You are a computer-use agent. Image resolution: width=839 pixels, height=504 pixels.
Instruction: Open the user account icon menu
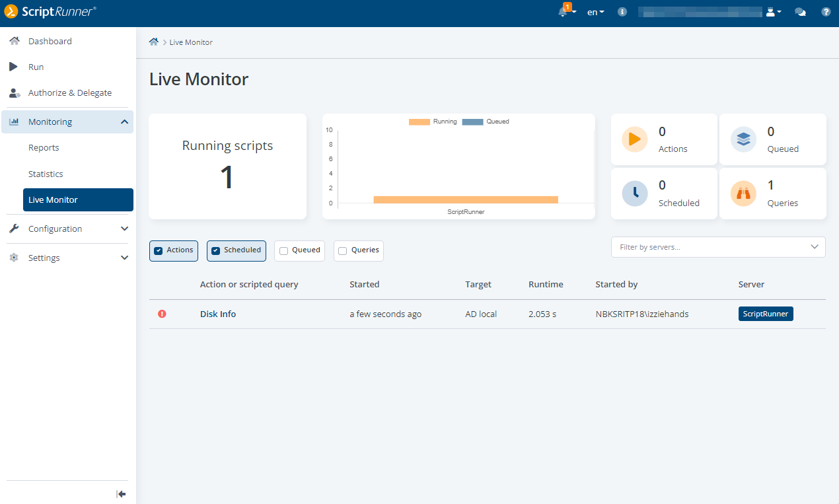click(x=773, y=12)
